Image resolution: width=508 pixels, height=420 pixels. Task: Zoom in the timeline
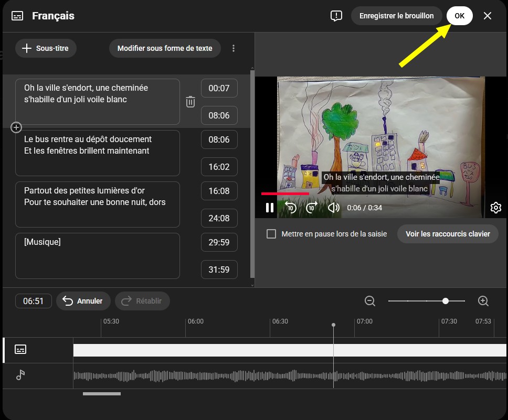point(483,301)
